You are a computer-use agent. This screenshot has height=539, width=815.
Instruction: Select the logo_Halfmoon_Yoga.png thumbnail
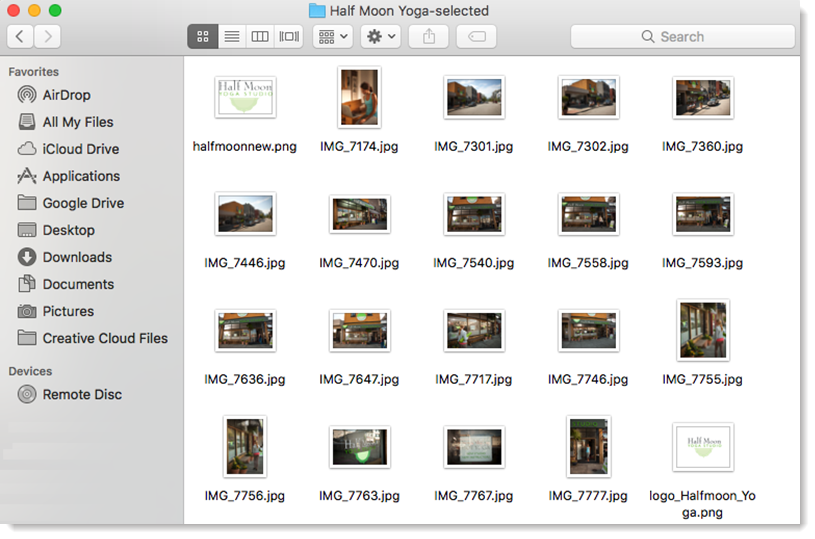click(703, 446)
